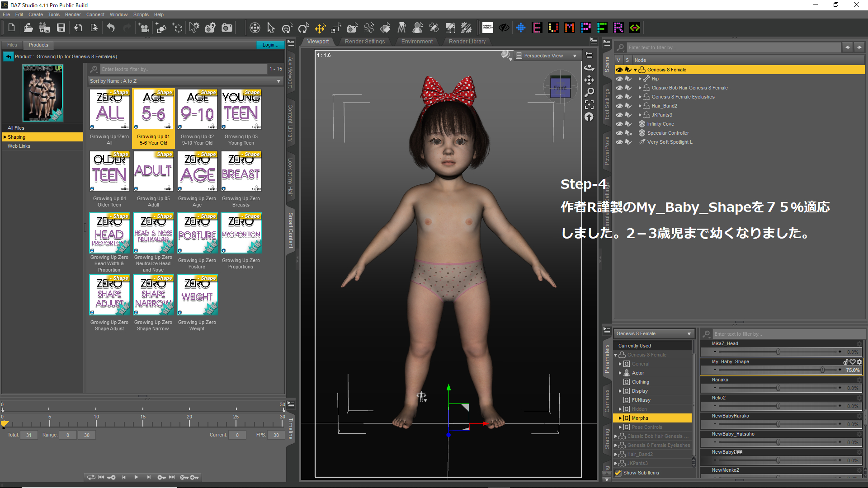868x488 pixels.
Task: Click the frame selection icon beside viewport
Action: pyautogui.click(x=589, y=104)
